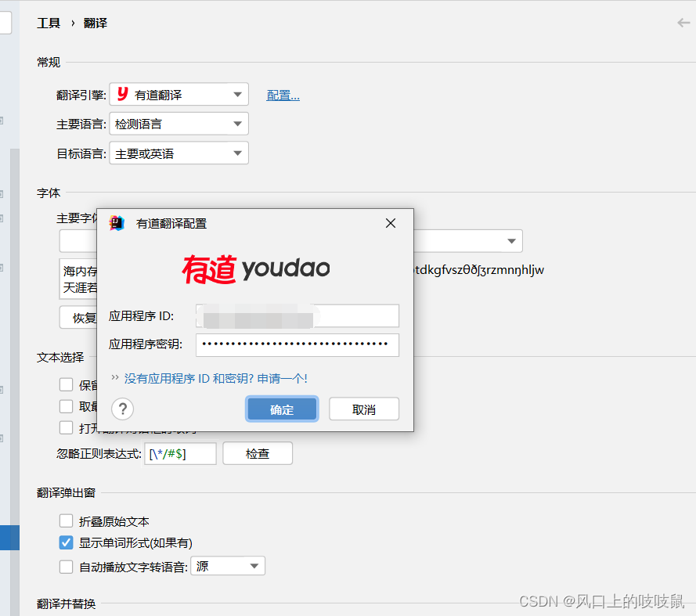Uncheck 显示单词形式(如果有) checkbox
The height and width of the screenshot is (616, 696).
pos(66,542)
